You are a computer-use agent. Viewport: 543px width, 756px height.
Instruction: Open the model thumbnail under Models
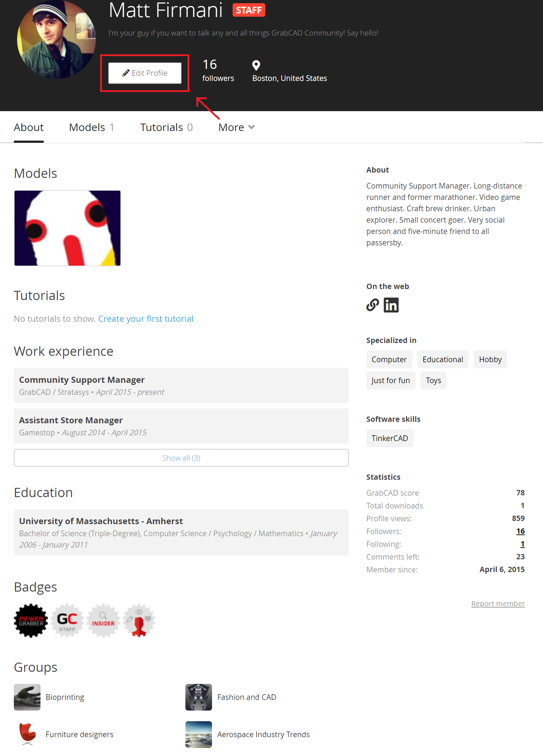[67, 228]
